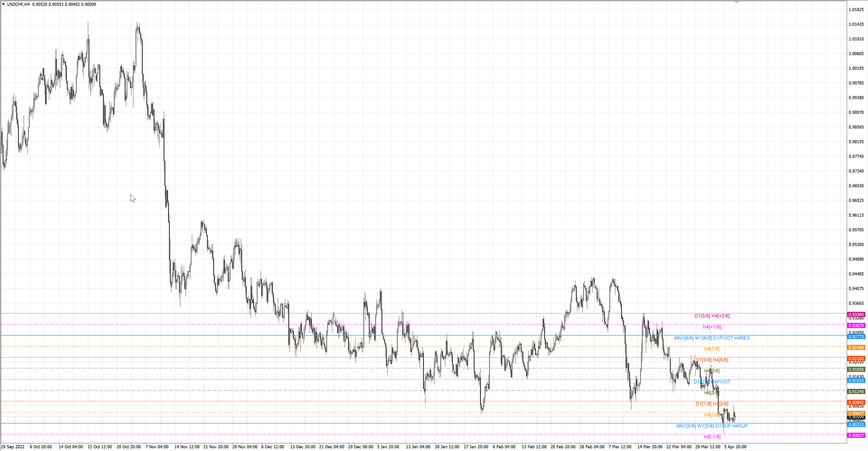The height and width of the screenshot is (451, 868).
Task: Select the H4[7/8] level label
Action: tap(712, 349)
